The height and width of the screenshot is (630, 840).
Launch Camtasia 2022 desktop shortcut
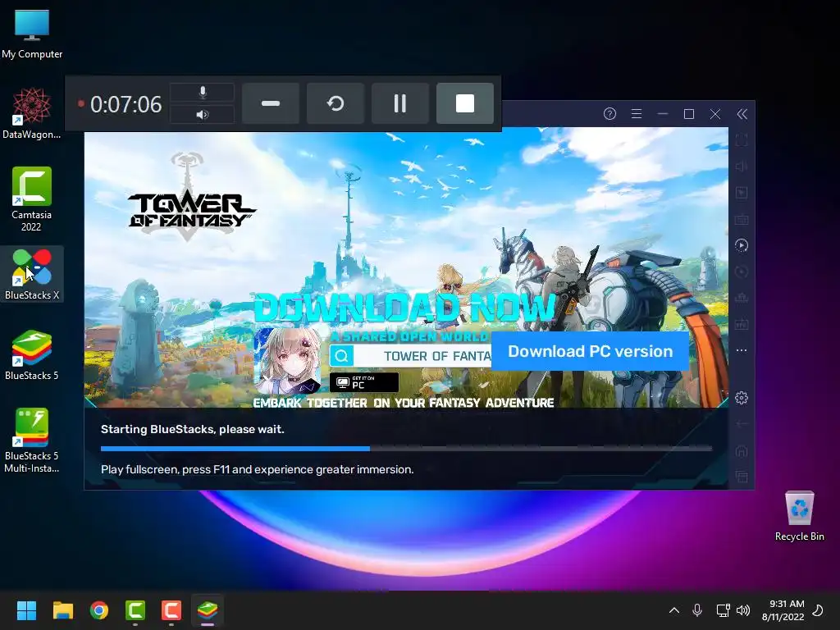(x=32, y=199)
